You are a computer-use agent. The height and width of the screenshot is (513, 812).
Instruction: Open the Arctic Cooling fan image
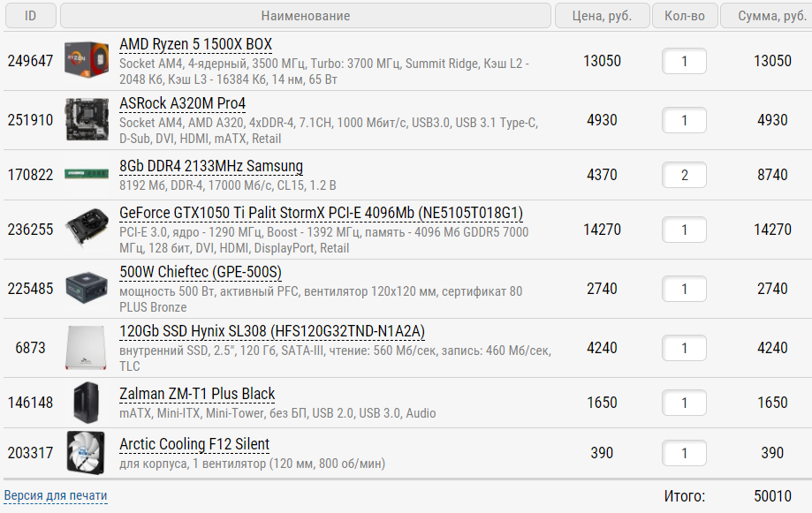click(86, 452)
